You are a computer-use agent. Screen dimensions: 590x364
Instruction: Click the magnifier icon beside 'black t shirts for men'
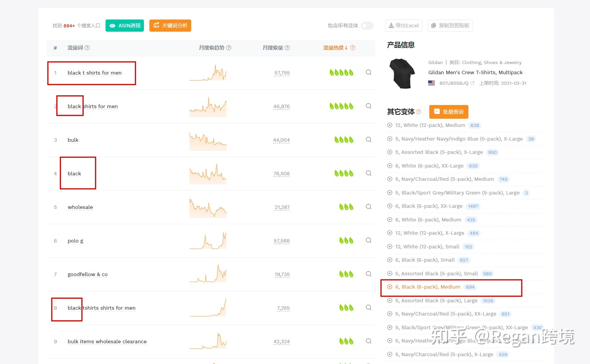368,72
